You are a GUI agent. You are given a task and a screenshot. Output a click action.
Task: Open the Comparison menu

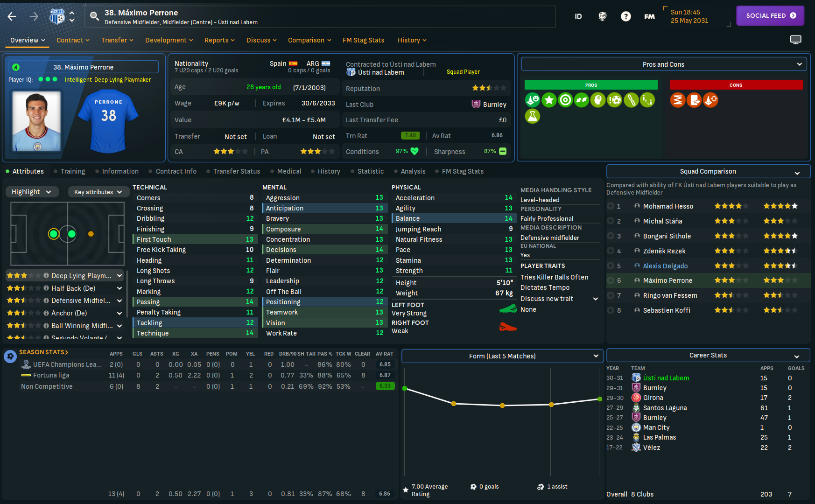tap(309, 40)
